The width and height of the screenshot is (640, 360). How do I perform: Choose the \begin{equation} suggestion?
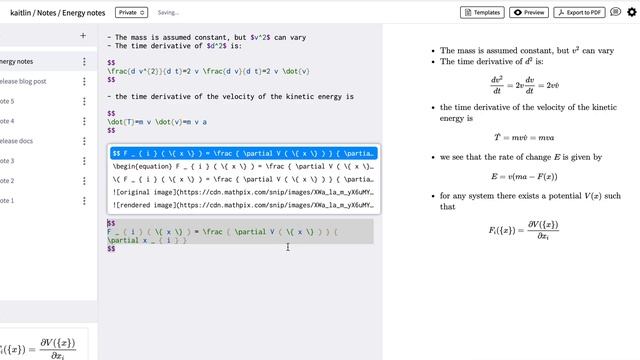click(244, 167)
